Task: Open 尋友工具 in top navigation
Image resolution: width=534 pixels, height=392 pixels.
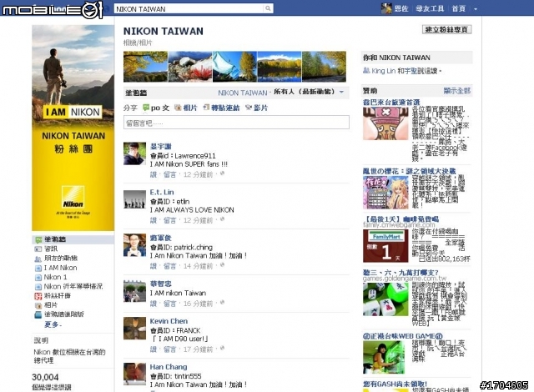Action: tap(430, 8)
